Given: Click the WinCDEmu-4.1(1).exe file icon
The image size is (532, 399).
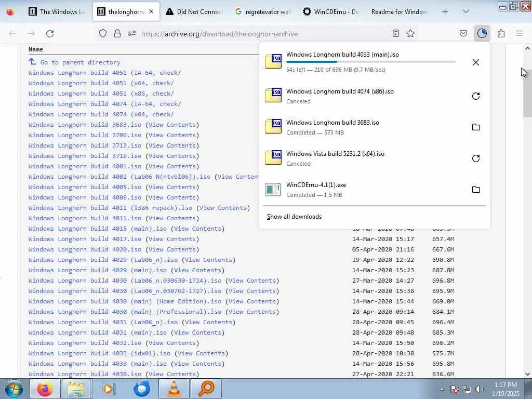Looking at the screenshot, I should (273, 190).
